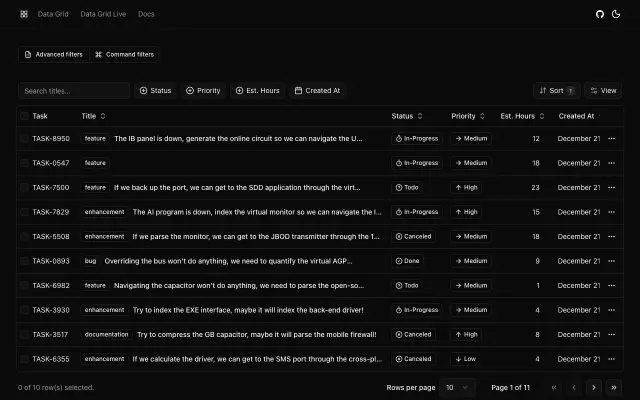This screenshot has height=400, width=640.
Task: Click the app logo icon in the navbar
Action: pos(24,14)
